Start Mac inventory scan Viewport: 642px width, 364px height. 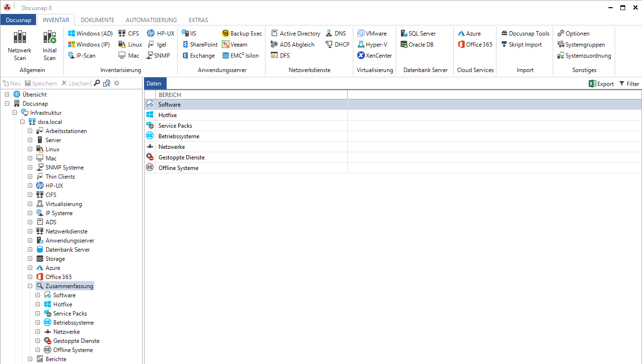[x=129, y=56]
